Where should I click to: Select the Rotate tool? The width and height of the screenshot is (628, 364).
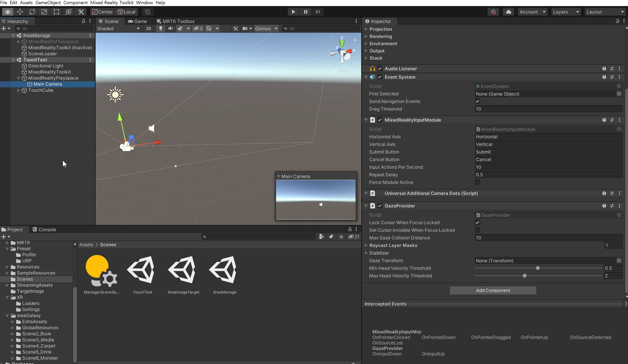pos(32,12)
